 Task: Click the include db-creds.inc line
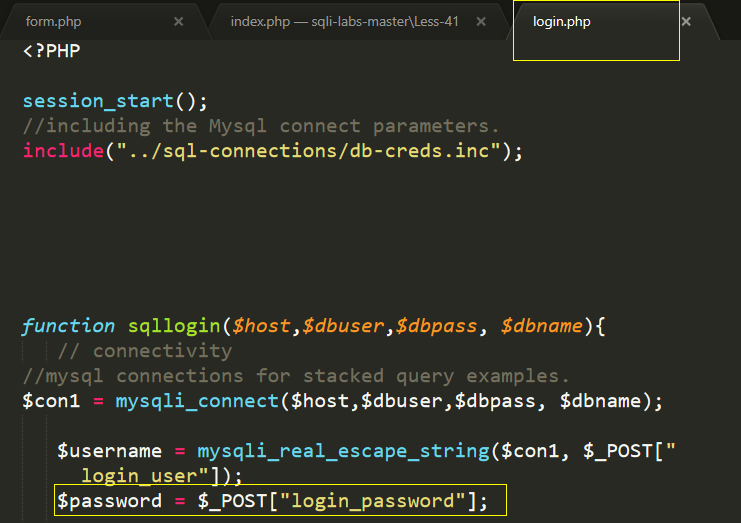273,151
